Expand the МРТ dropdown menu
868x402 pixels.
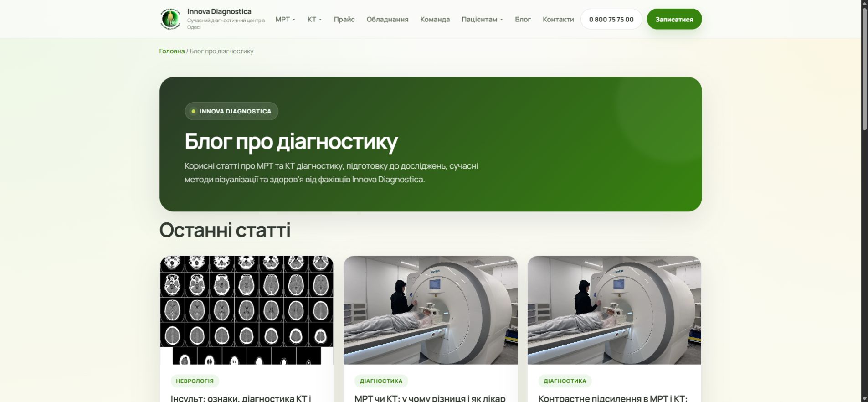(x=285, y=19)
